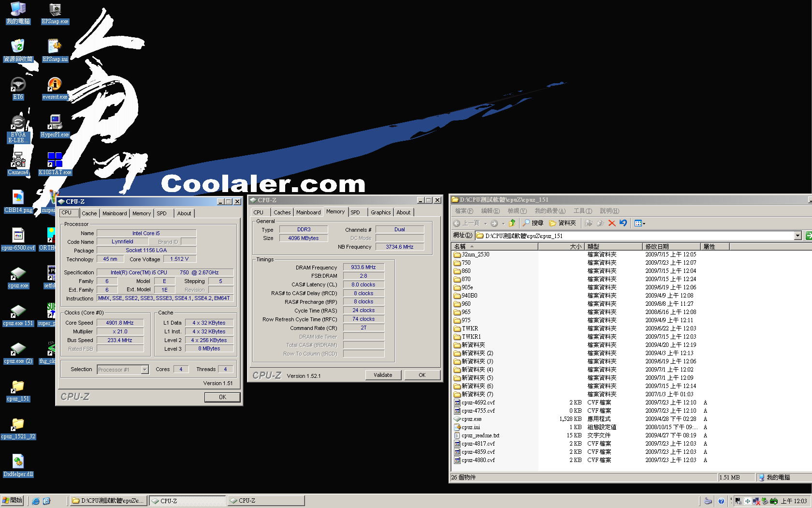Open Internet Explorer from quick launch
This screenshot has height=508, width=812.
[x=35, y=501]
